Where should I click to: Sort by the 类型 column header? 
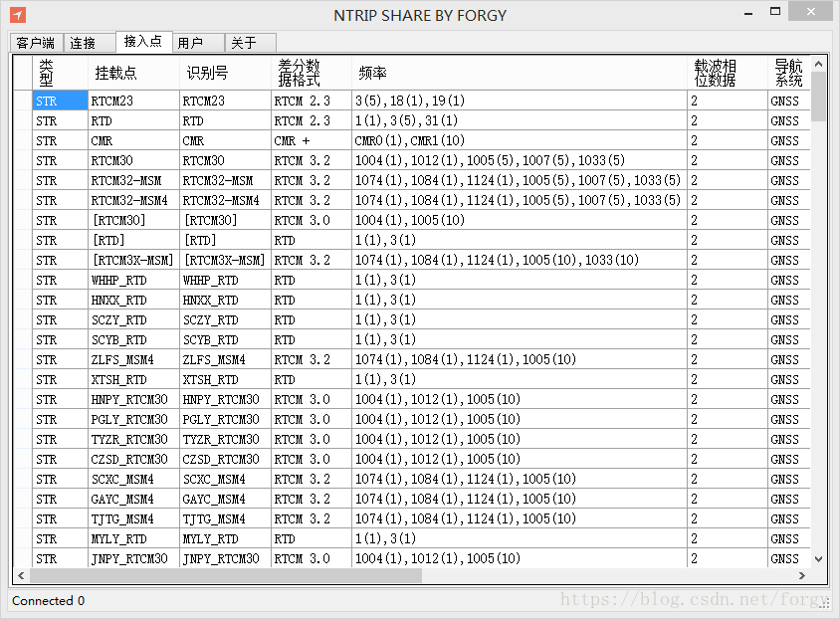click(x=60, y=73)
